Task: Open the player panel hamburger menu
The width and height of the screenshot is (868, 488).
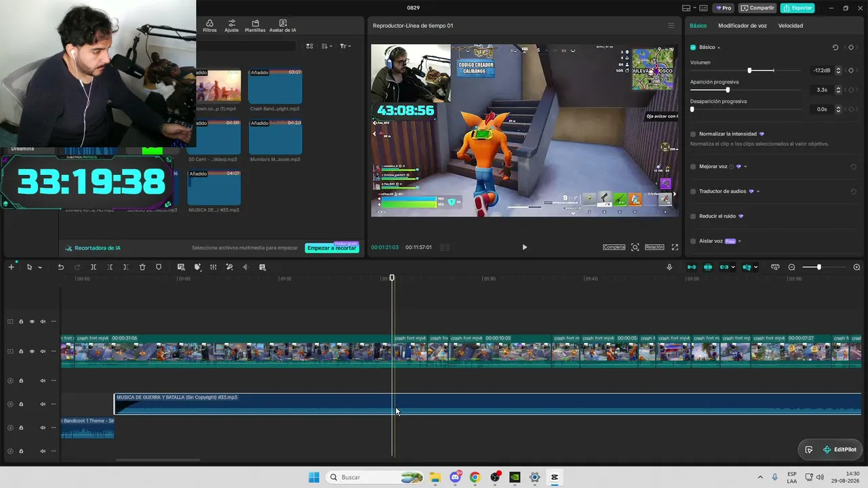Action: [671, 26]
